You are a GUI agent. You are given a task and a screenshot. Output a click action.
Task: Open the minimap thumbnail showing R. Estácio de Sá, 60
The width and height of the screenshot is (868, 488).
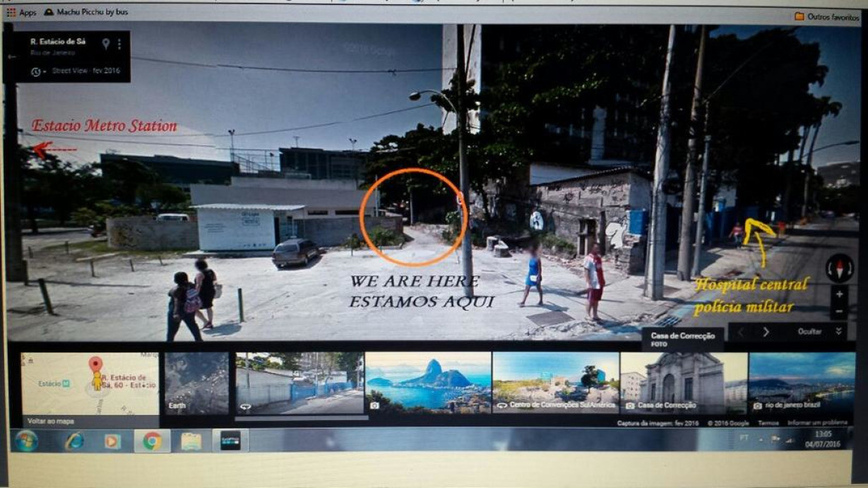(90, 383)
